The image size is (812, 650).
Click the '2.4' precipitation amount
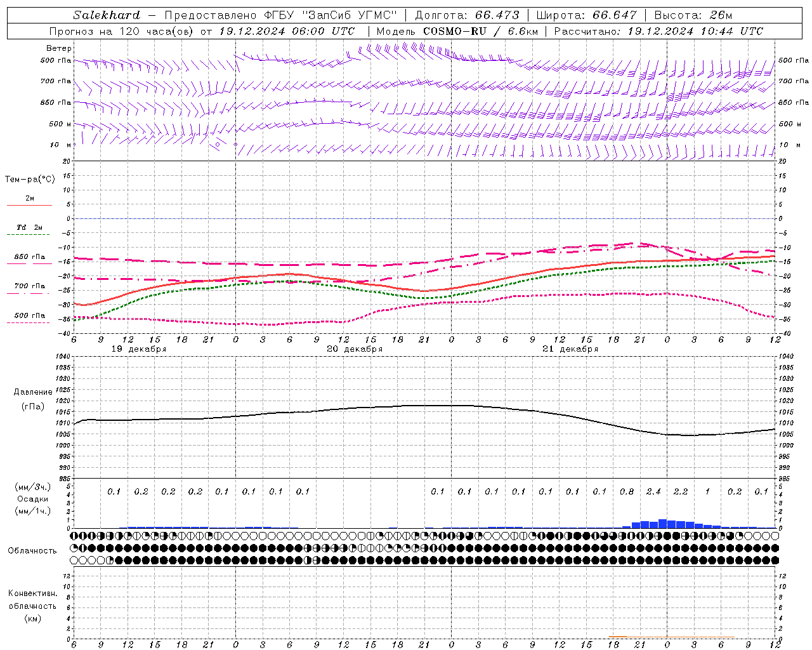[x=653, y=491]
